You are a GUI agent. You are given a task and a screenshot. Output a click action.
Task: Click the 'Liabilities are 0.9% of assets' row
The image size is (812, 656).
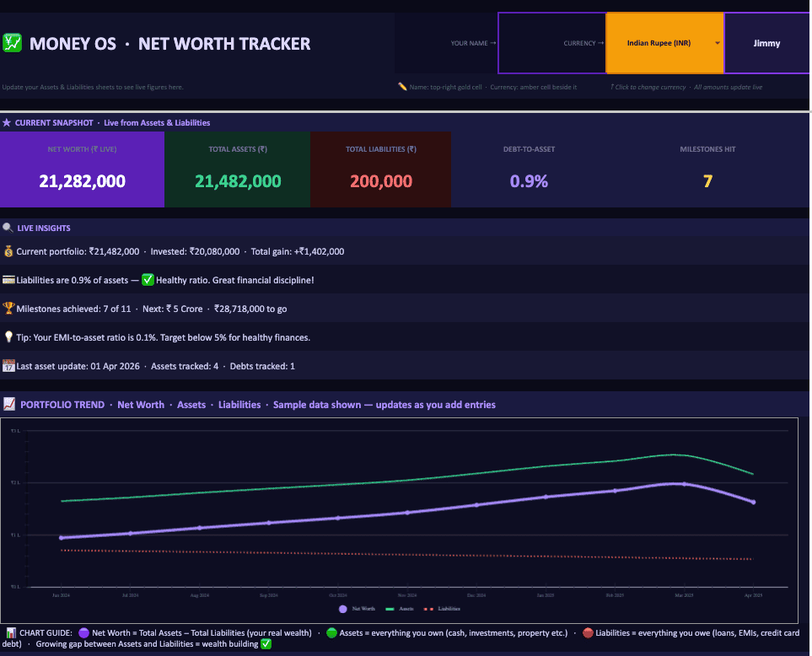[x=405, y=280]
